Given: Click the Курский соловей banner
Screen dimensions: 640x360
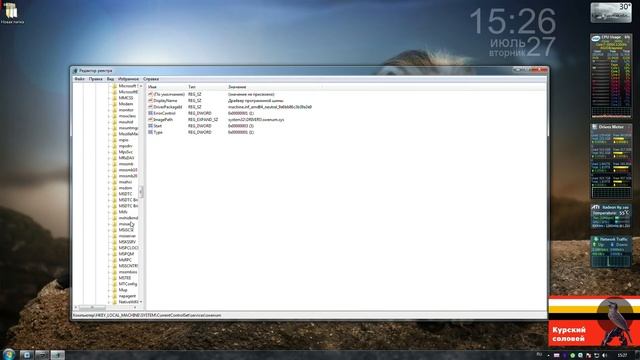Looking at the screenshot, I should [594, 321].
